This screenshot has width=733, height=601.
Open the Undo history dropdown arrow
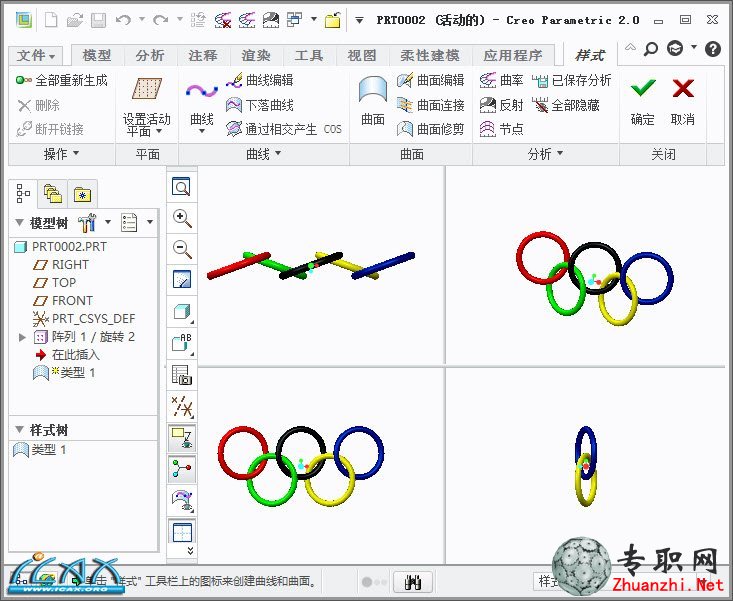(x=142, y=20)
